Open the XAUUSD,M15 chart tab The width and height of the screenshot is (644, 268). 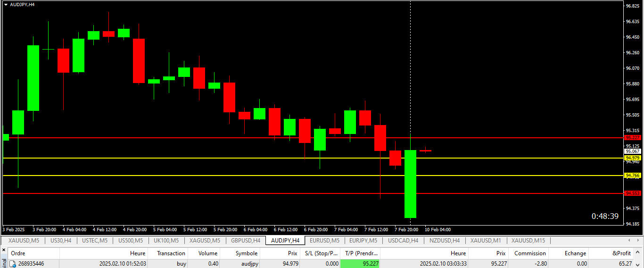(x=528, y=241)
